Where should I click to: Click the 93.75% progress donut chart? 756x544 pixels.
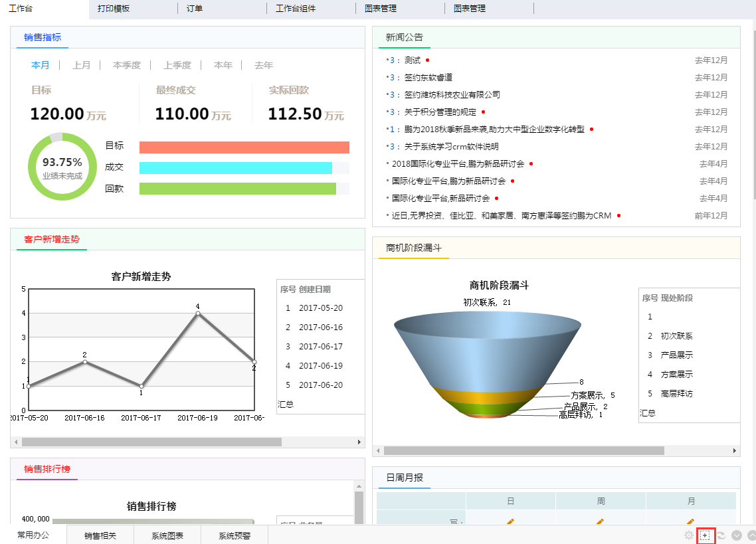(62, 167)
